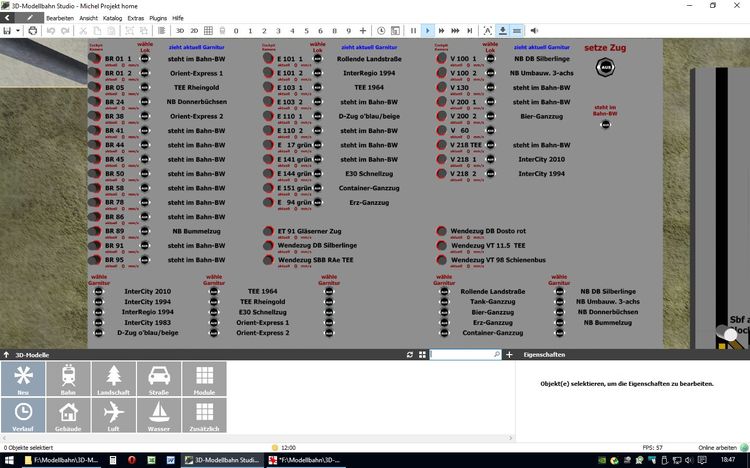Click the plus icon beside search field

click(509, 355)
